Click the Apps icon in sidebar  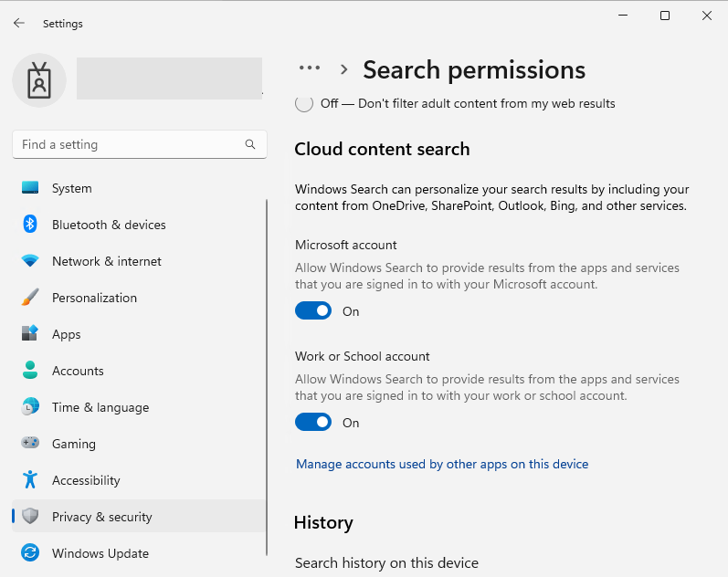coord(30,333)
